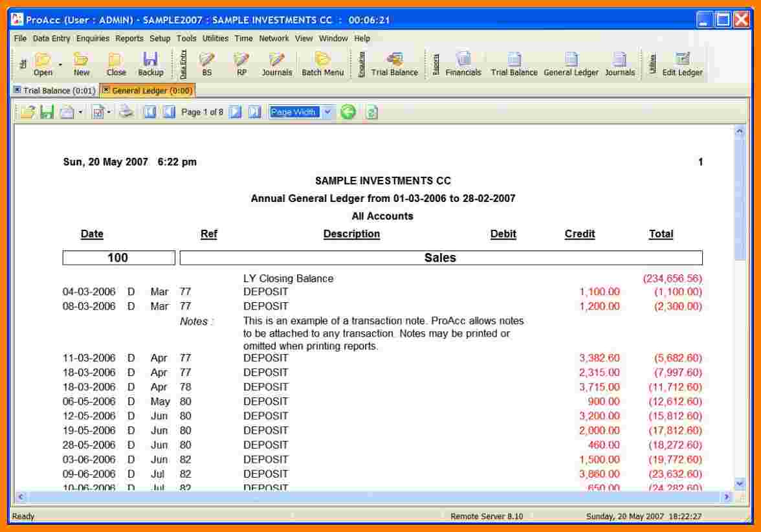Screen dimensions: 761x532
Task: Click the date 06-05-2006 entry
Action: pyautogui.click(x=89, y=402)
